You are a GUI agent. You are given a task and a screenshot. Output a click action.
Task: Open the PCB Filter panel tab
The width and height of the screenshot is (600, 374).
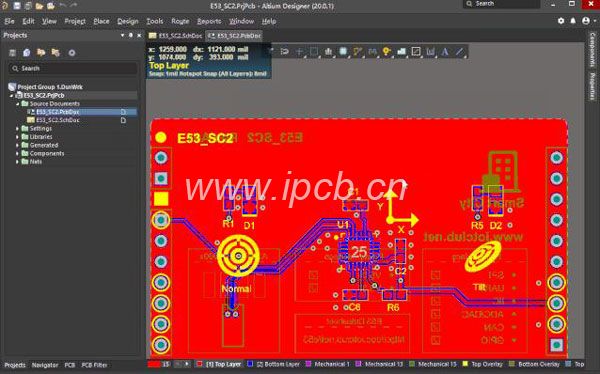pyautogui.click(x=95, y=365)
